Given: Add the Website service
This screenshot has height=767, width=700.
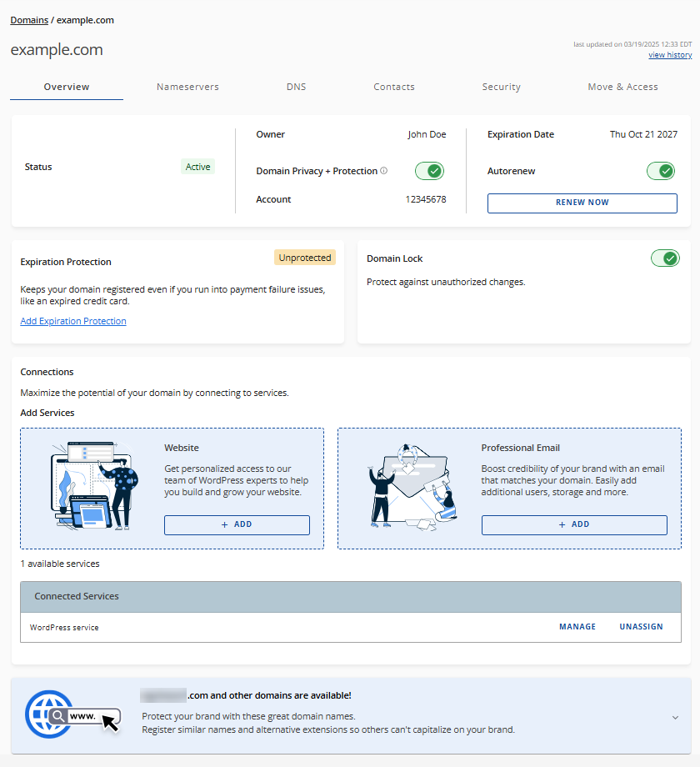Looking at the screenshot, I should [237, 524].
